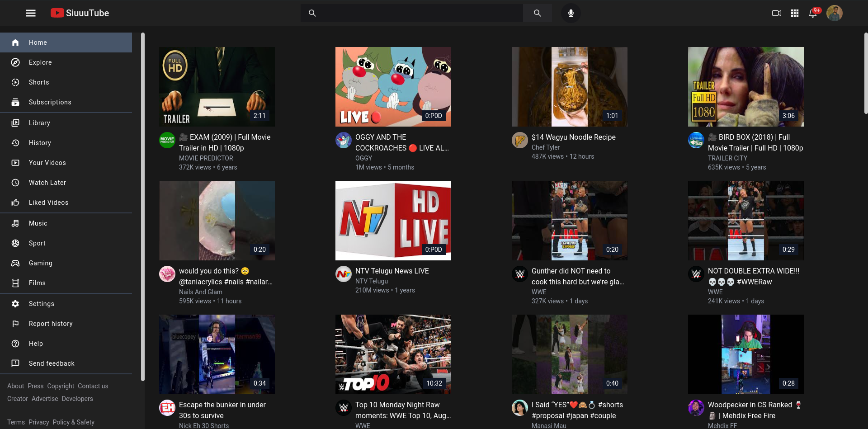Click the Send feedback icon
Image resolution: width=868 pixels, height=429 pixels.
(15, 363)
